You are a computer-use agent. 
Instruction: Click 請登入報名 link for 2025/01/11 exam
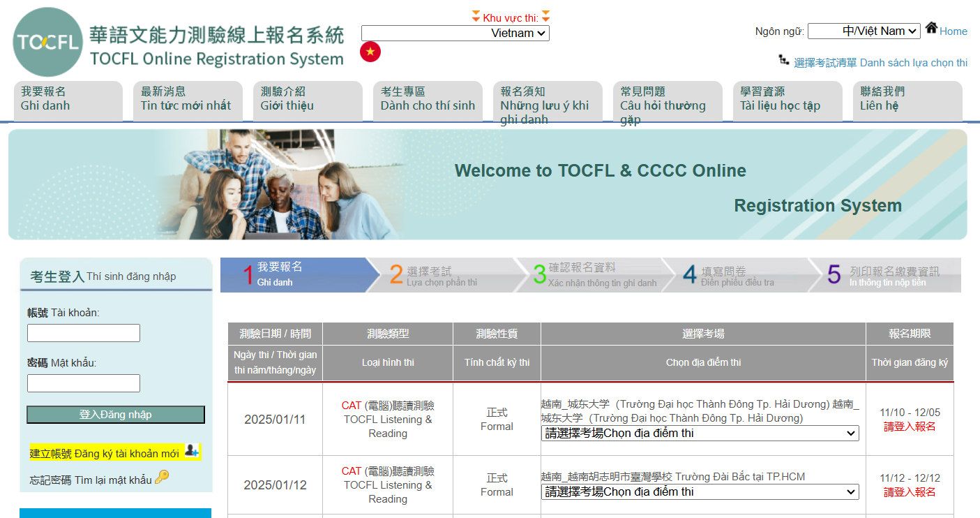910,427
